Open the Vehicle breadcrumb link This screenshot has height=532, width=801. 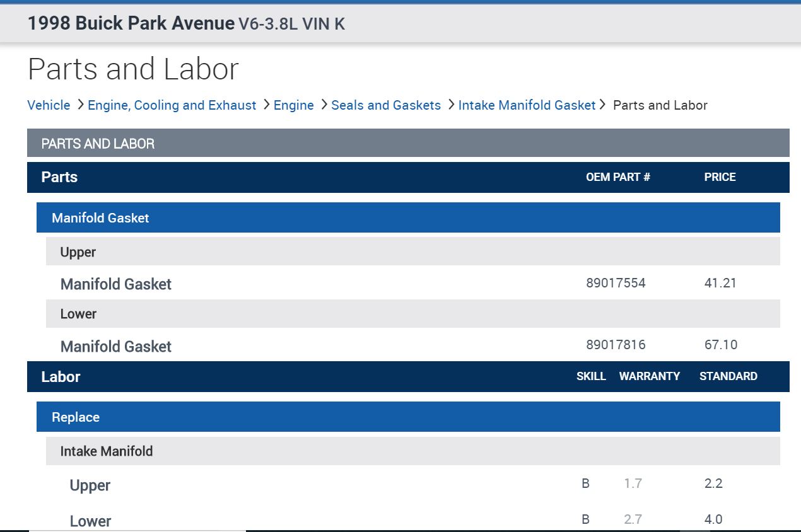click(49, 105)
